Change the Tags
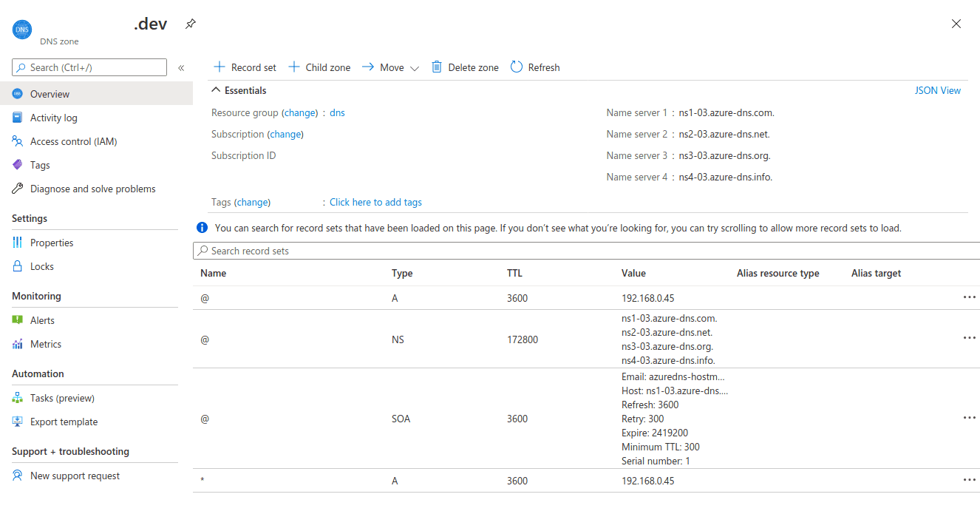This screenshot has width=980, height=514. (252, 202)
